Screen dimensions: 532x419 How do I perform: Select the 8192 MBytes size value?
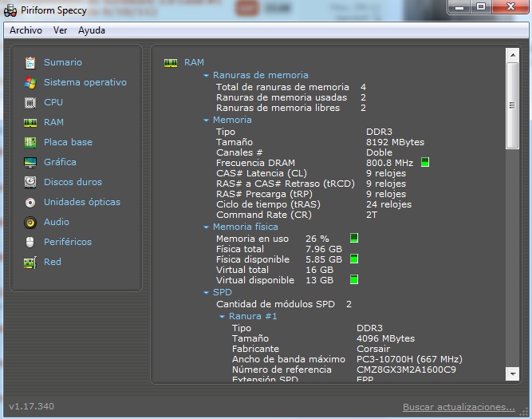pyautogui.click(x=396, y=142)
